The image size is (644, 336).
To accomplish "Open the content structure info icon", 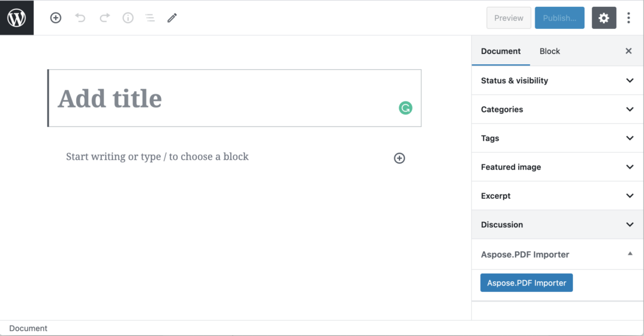I will (x=128, y=18).
